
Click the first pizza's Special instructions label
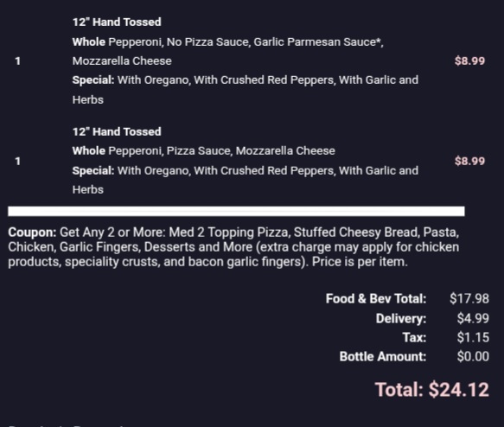[93, 80]
